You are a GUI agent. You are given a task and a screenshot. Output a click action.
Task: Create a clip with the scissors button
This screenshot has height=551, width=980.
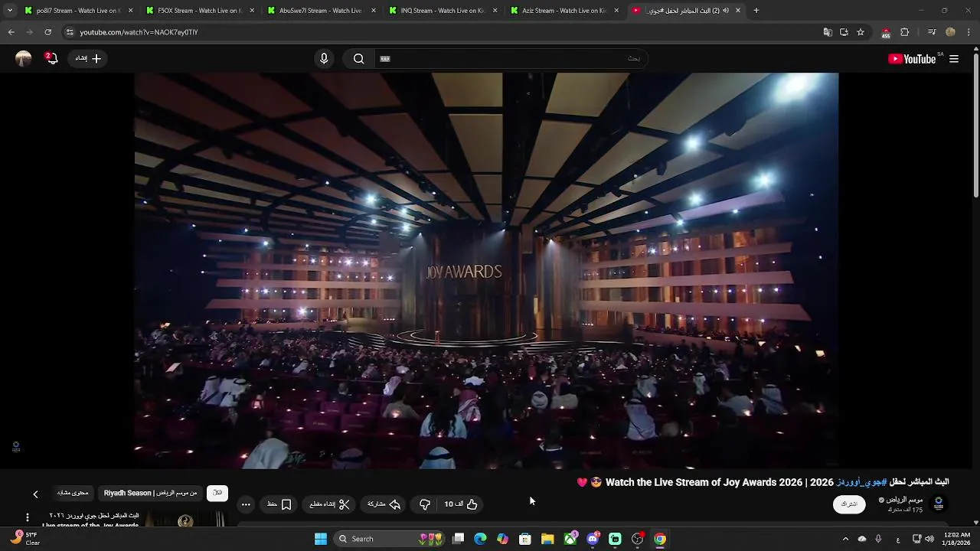[329, 504]
